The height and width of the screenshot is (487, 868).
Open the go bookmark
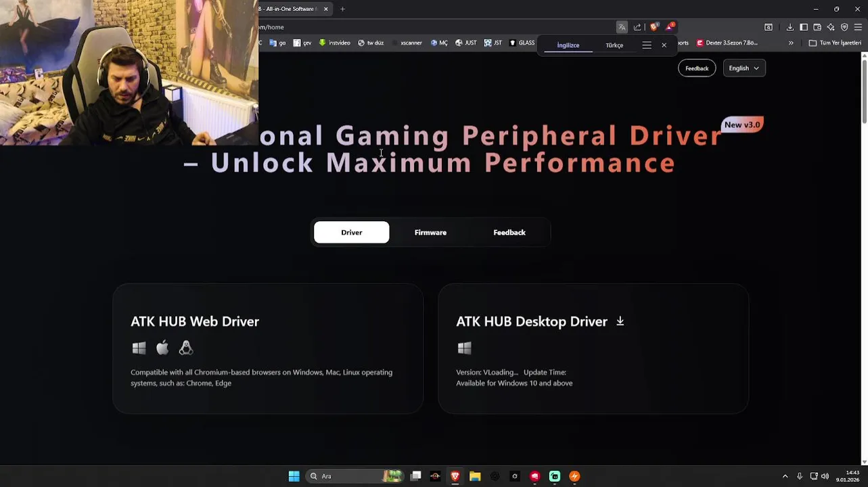click(277, 43)
